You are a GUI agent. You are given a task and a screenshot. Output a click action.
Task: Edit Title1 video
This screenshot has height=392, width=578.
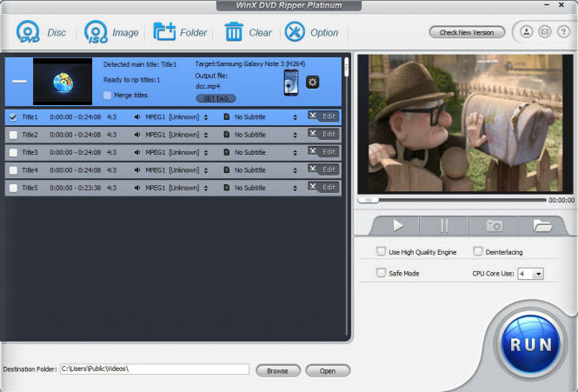point(323,116)
